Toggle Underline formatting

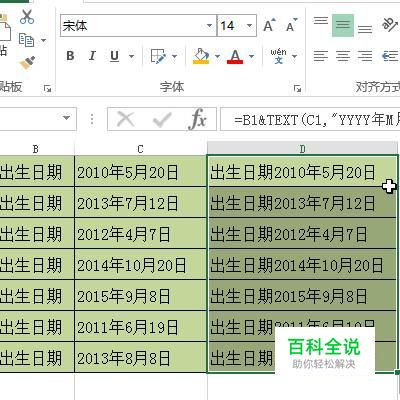click(115, 56)
